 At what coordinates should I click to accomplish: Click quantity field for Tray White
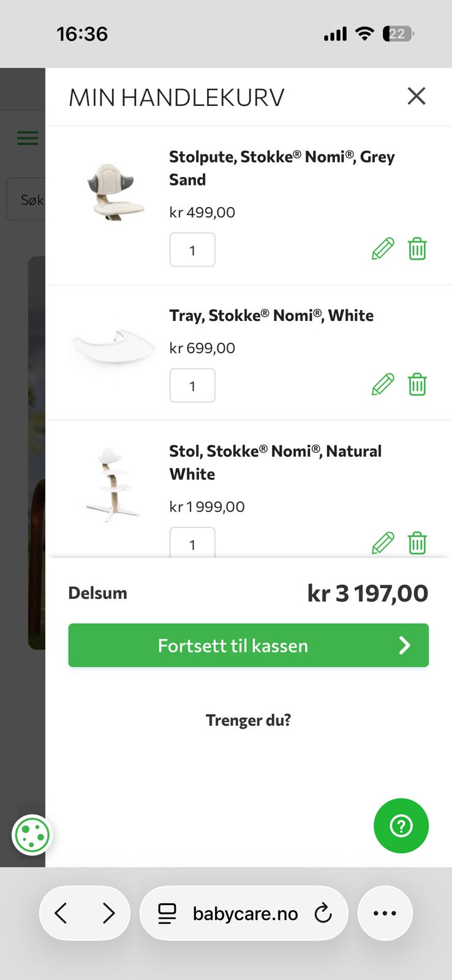[x=192, y=386]
